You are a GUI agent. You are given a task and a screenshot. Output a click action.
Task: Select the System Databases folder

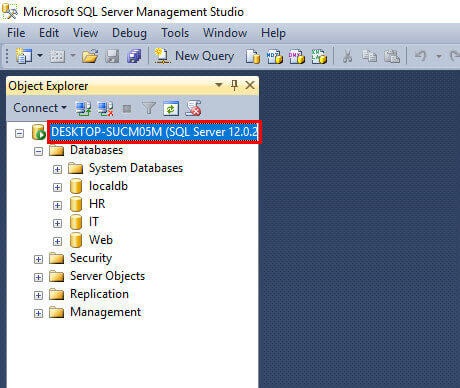(136, 168)
